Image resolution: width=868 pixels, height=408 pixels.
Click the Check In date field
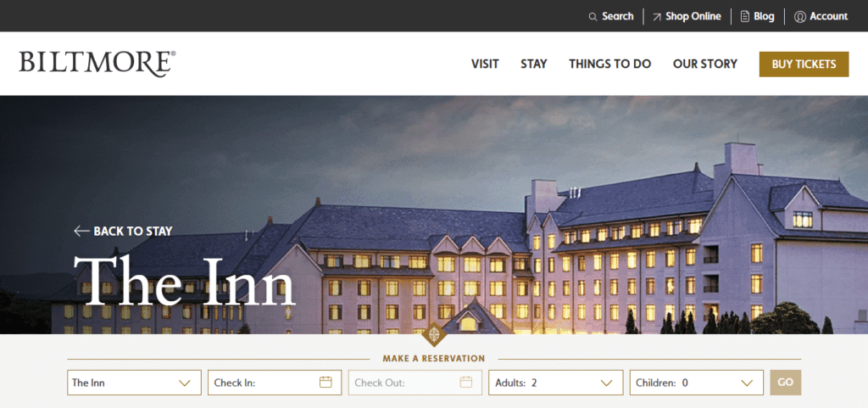click(275, 383)
